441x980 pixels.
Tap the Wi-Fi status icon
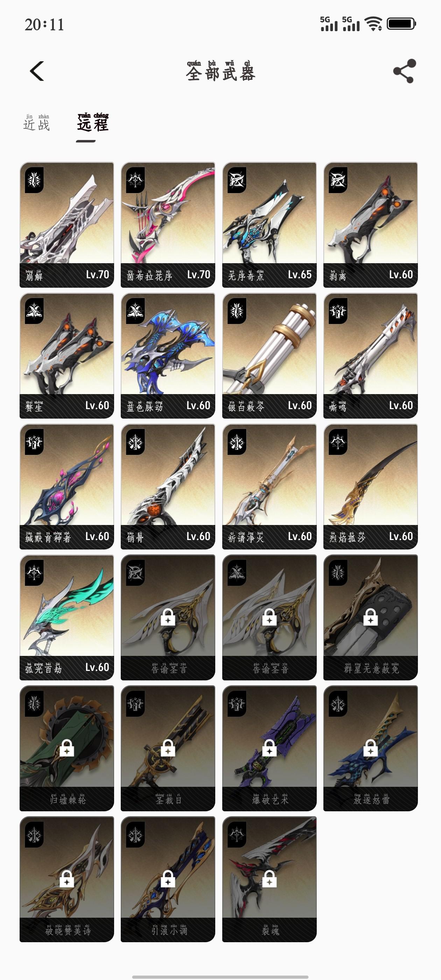[x=373, y=24]
